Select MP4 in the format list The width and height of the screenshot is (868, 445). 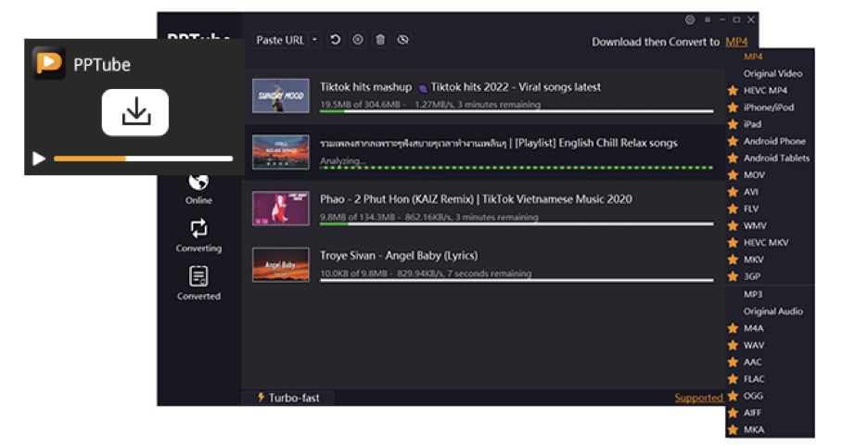(753, 57)
